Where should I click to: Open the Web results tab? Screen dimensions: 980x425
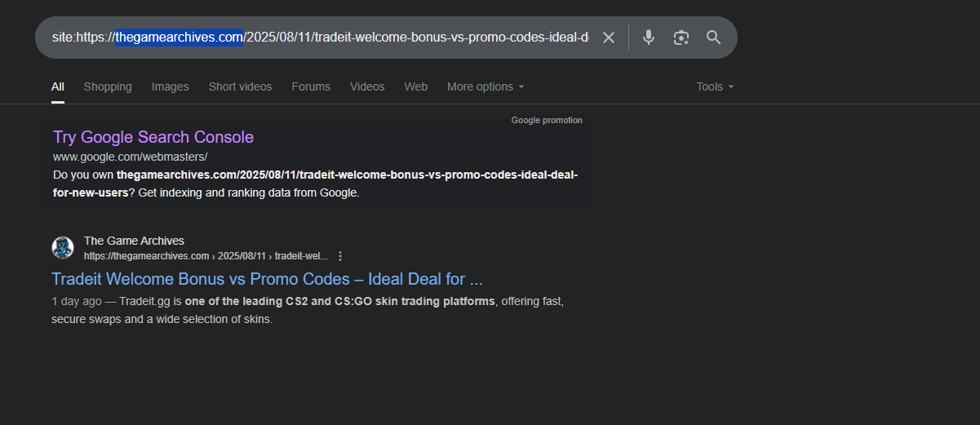tap(416, 86)
